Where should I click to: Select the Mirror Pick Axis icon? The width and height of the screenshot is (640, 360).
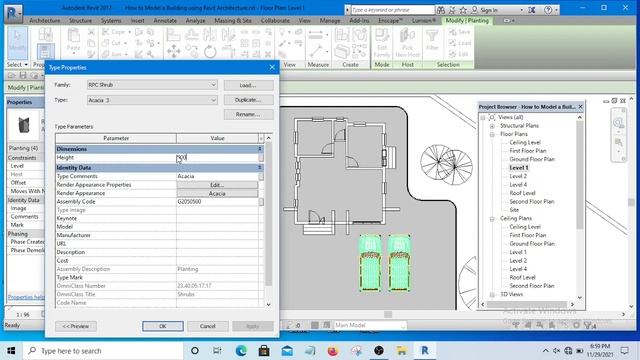click(x=210, y=35)
